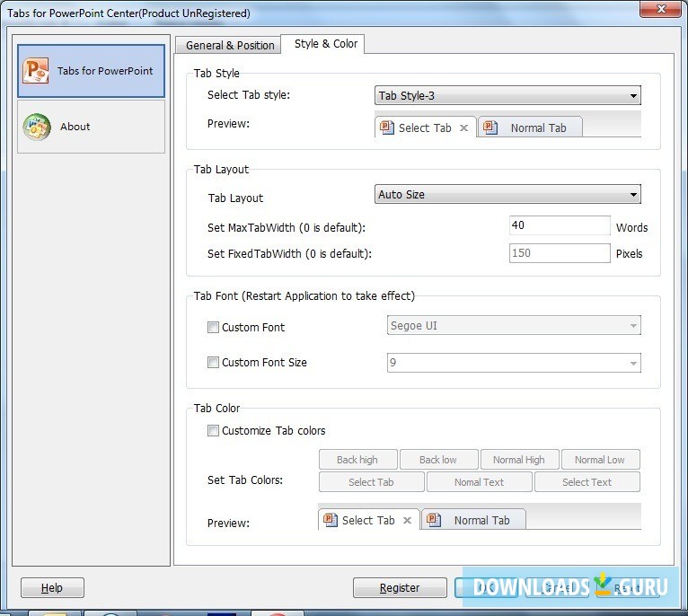This screenshot has height=616, width=688.
Task: Click the Select Tab icon in Tab Color preview
Action: pos(330,520)
